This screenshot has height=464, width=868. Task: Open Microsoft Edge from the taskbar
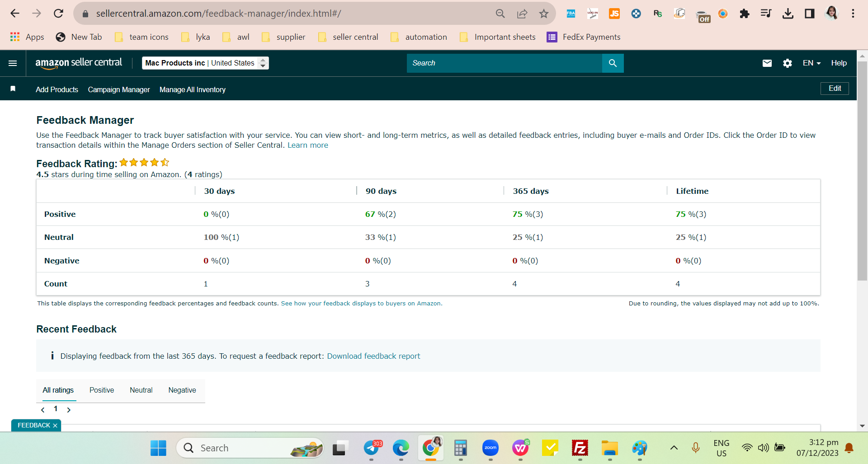point(401,448)
